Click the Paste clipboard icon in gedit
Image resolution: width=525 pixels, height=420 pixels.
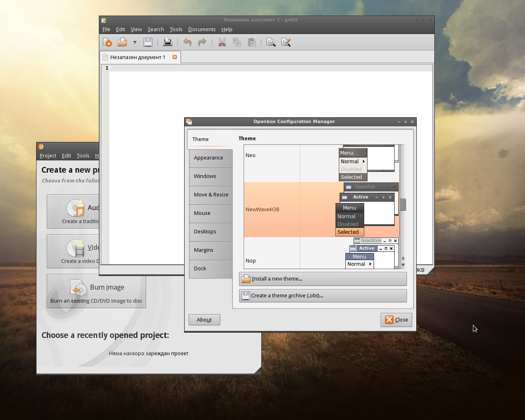pos(252,42)
